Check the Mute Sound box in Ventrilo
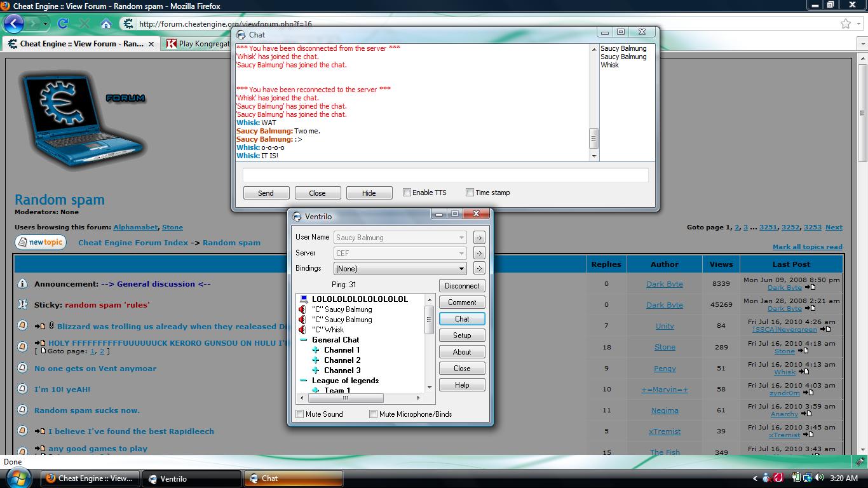This screenshot has width=868, height=488. 300,414
